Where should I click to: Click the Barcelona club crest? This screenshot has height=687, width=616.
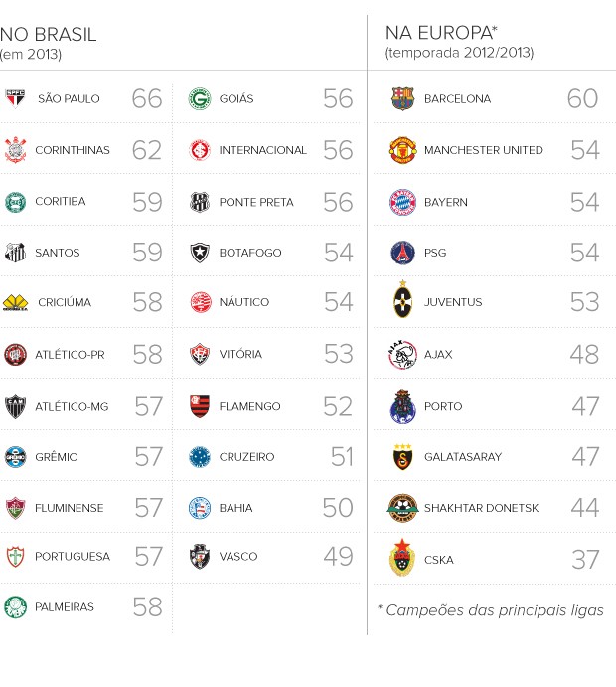point(402,98)
